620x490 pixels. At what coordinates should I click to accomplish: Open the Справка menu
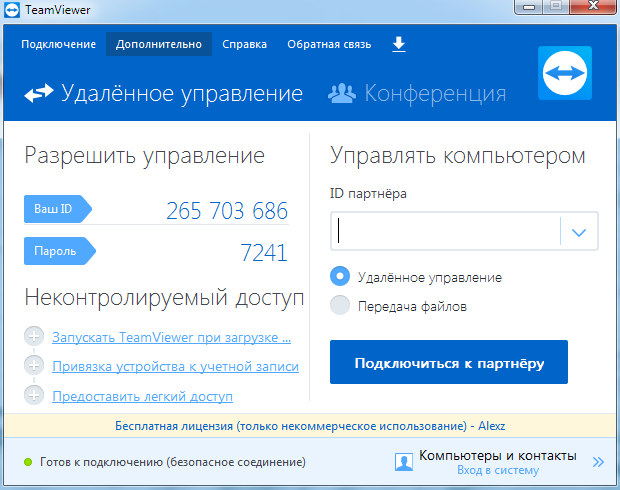(x=244, y=44)
